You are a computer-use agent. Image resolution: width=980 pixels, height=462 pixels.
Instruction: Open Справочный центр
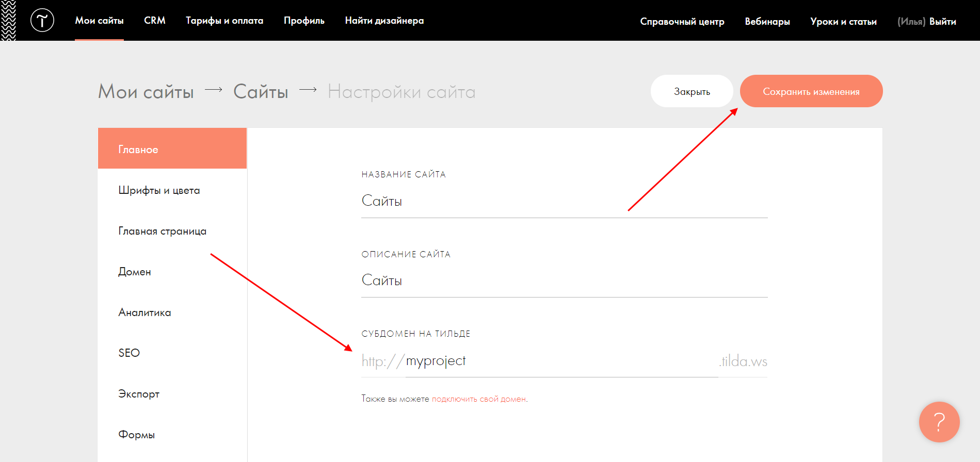(x=682, y=22)
